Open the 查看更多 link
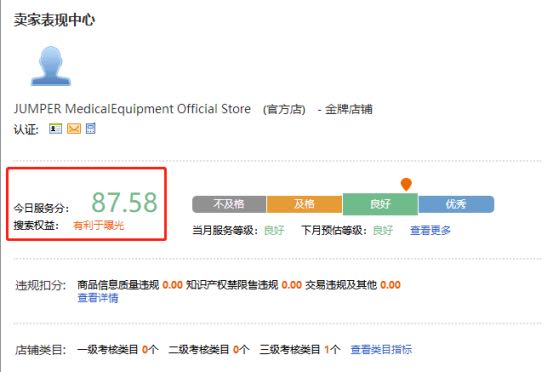The image size is (554, 372). [430, 230]
